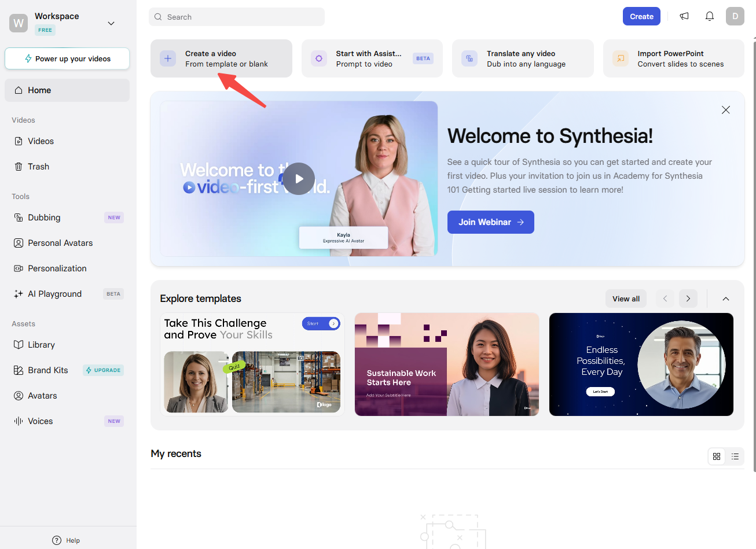The width and height of the screenshot is (756, 549).
Task: Switch My recents to list view
Action: pos(735,456)
